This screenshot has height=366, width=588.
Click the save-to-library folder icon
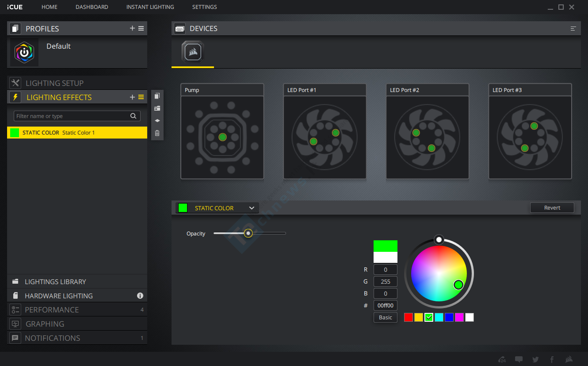pyautogui.click(x=157, y=108)
